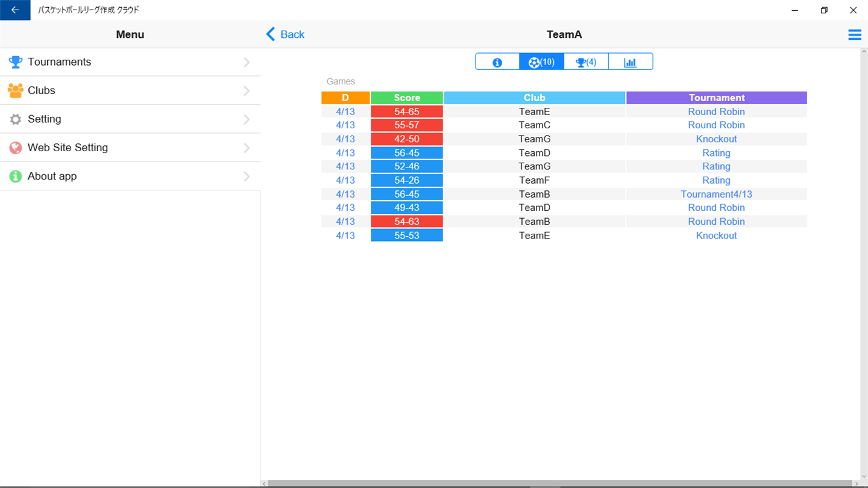Click the vertical scrollbar track
The height and width of the screenshot is (488, 868).
click(x=863, y=264)
